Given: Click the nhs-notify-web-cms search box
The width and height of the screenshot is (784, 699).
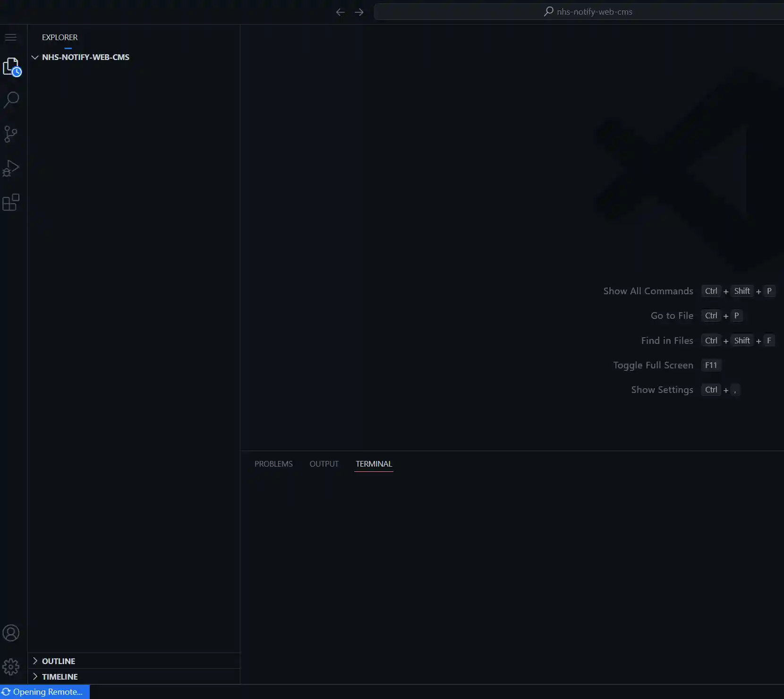Looking at the screenshot, I should click(579, 12).
